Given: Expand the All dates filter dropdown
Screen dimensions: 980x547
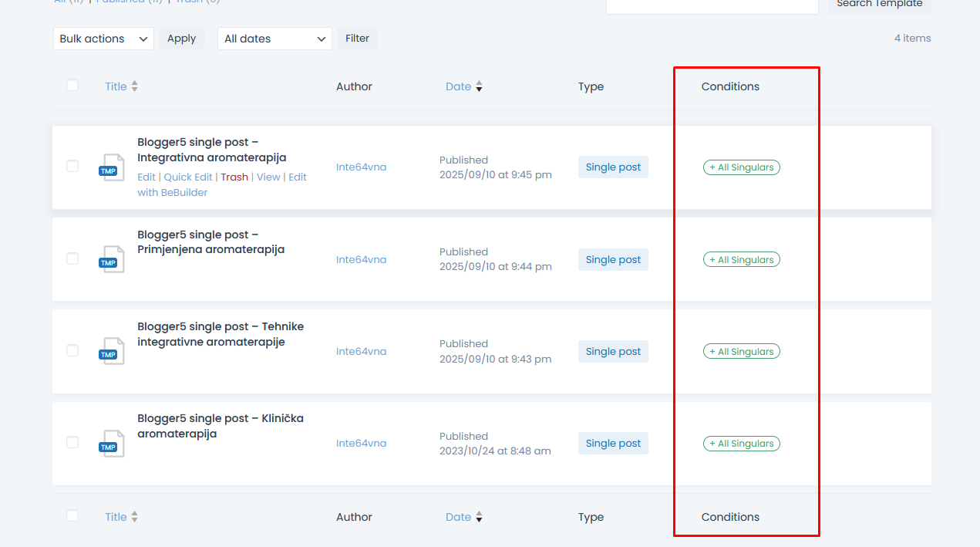Looking at the screenshot, I should 274,39.
